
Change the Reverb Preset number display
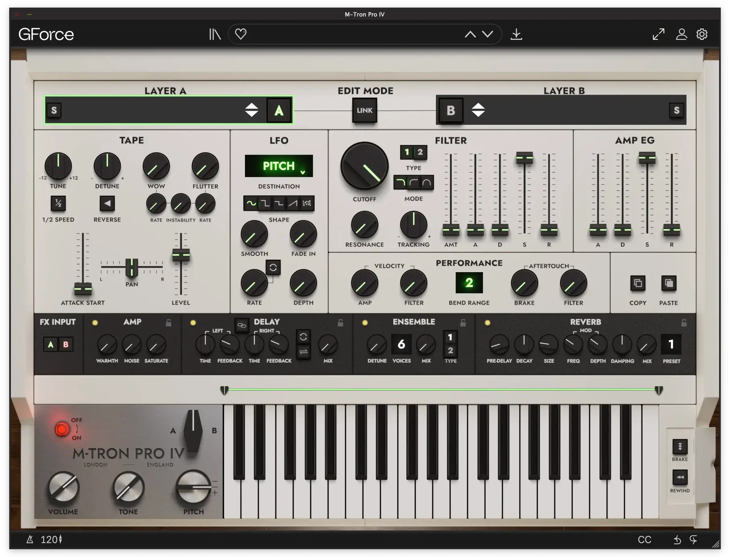pos(671,344)
